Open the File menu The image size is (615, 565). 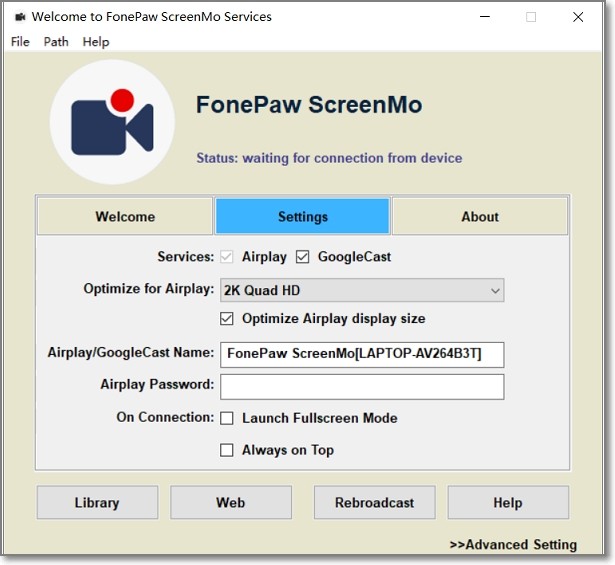click(20, 42)
